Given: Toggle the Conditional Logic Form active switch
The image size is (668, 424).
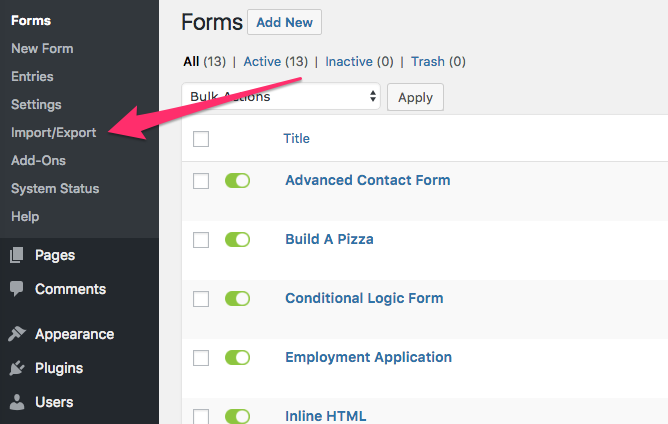Looking at the screenshot, I should point(237,298).
